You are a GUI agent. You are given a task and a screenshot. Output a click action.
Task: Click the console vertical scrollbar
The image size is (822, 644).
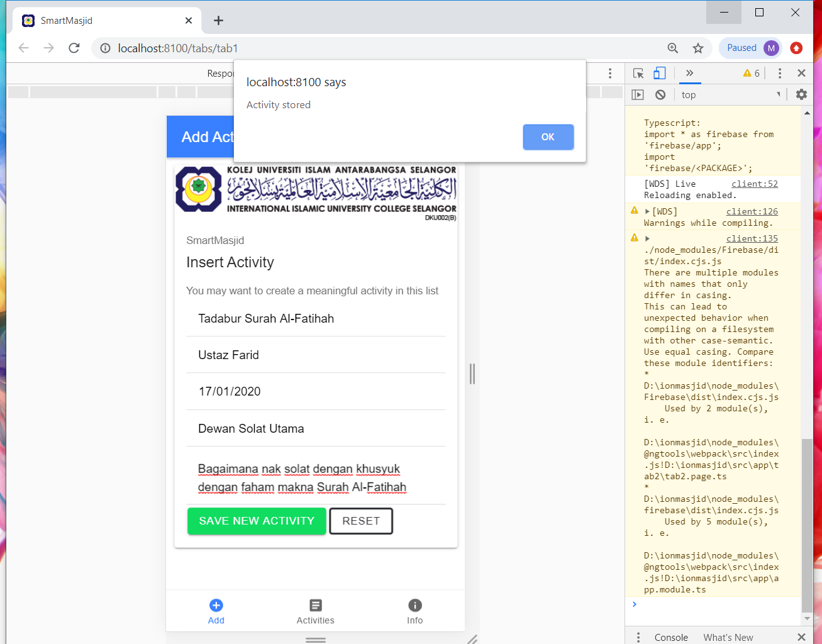807,522
